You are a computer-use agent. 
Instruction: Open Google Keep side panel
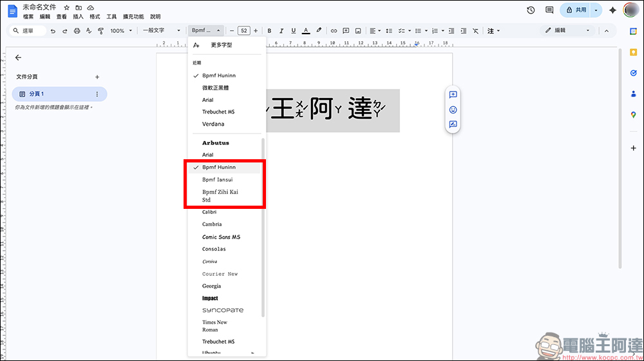point(633,52)
